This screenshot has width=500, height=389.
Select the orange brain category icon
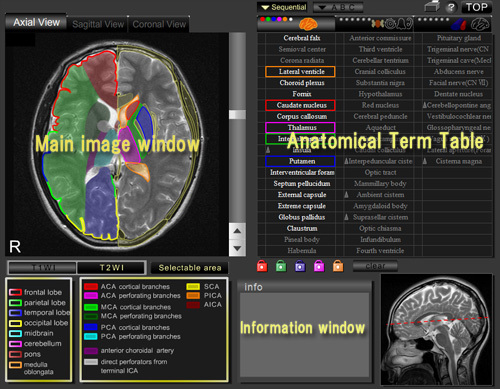[308, 24]
